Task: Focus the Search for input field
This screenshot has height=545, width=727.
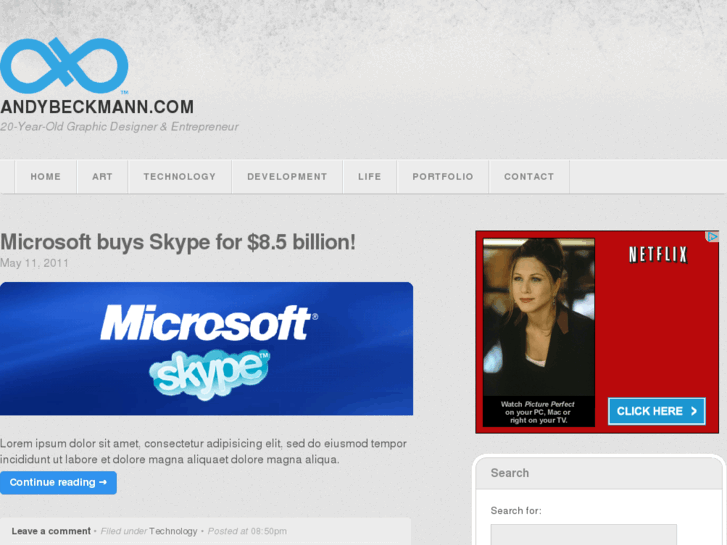Action: click(583, 534)
